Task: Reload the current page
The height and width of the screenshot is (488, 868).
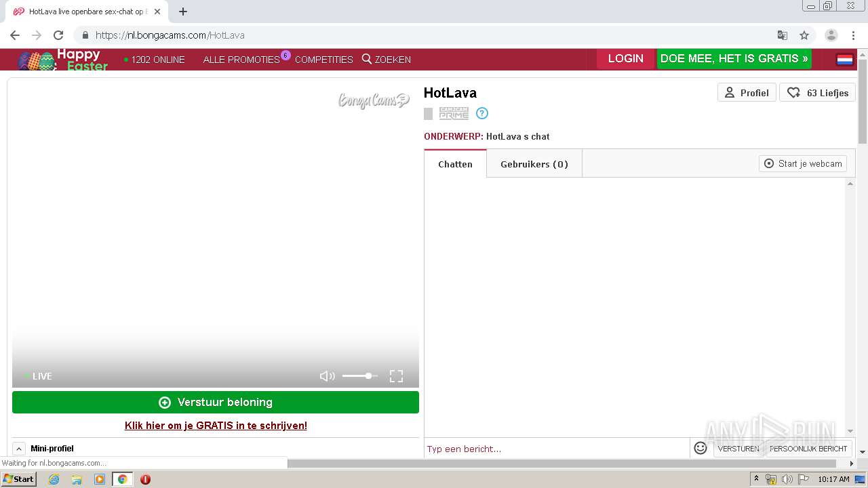Action: point(58,35)
